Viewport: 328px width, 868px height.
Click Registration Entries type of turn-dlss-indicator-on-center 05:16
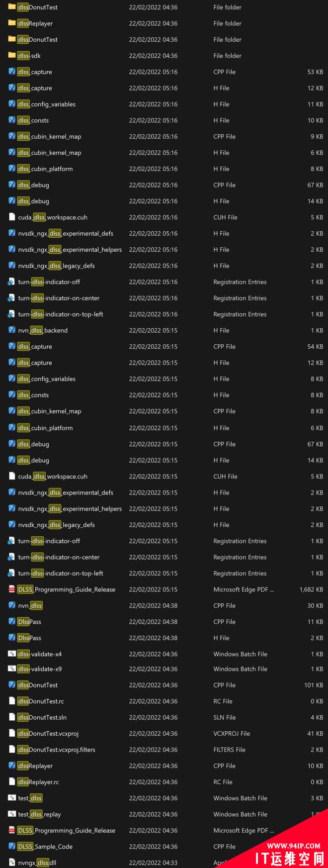coord(240,298)
